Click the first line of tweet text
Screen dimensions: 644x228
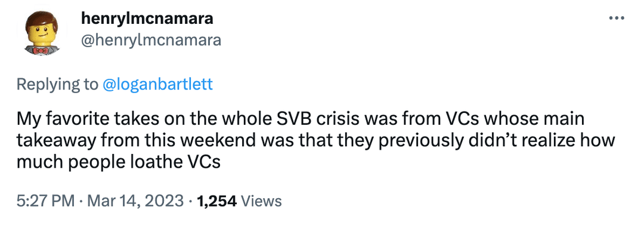(300, 119)
